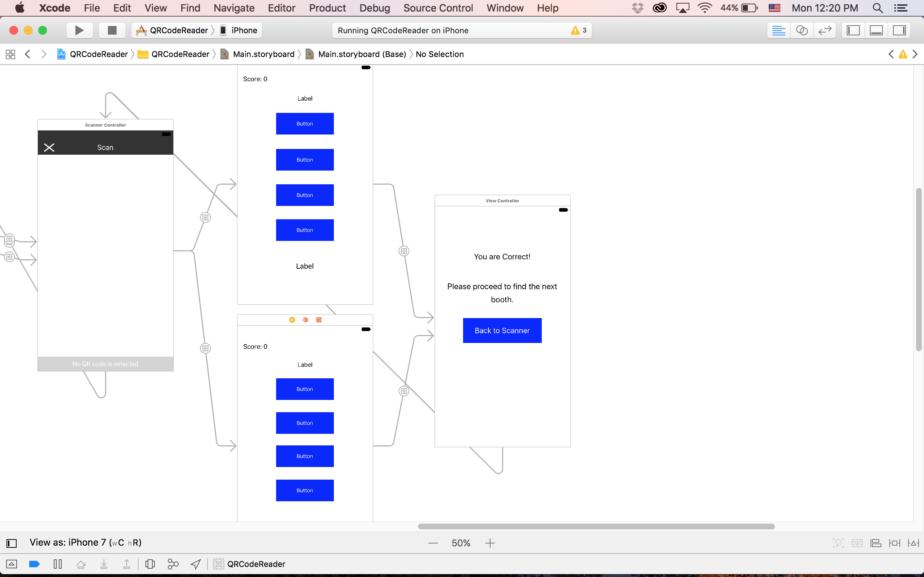924x577 pixels.
Task: Open View as: iPhone 7 device configuration
Action: 86,543
